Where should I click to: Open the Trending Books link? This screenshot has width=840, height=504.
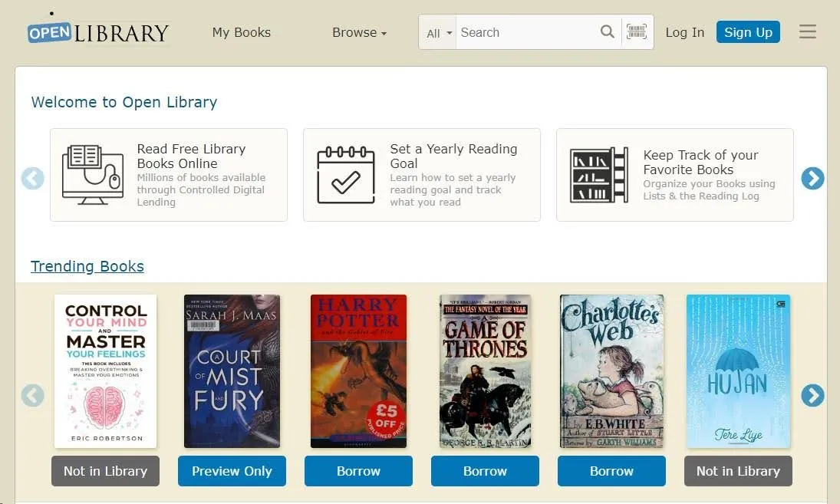pyautogui.click(x=87, y=266)
